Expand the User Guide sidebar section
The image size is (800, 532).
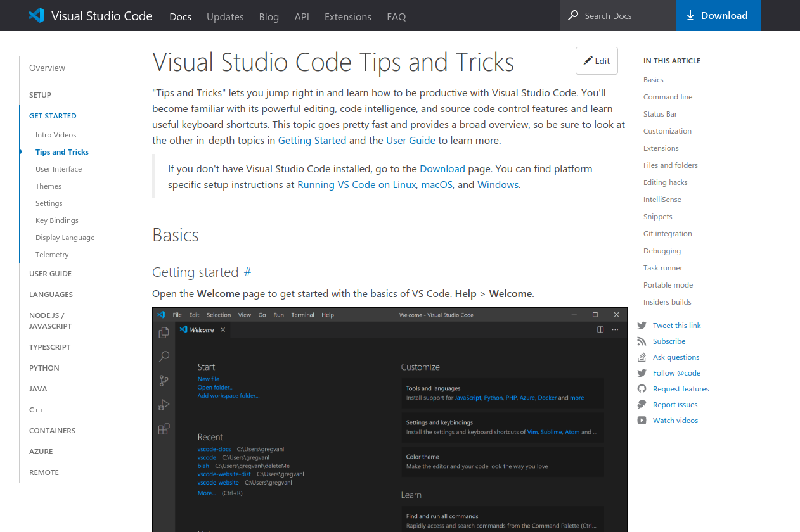50,274
